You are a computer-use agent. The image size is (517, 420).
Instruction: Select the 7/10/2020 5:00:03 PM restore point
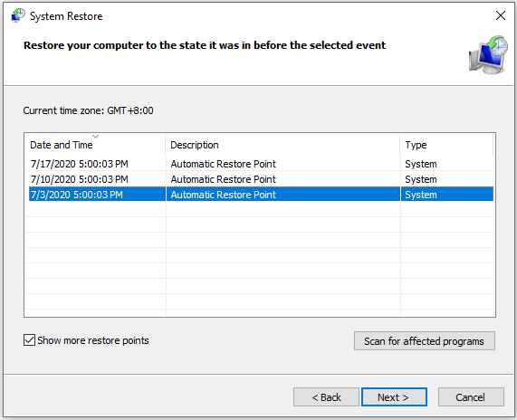pyautogui.click(x=260, y=179)
